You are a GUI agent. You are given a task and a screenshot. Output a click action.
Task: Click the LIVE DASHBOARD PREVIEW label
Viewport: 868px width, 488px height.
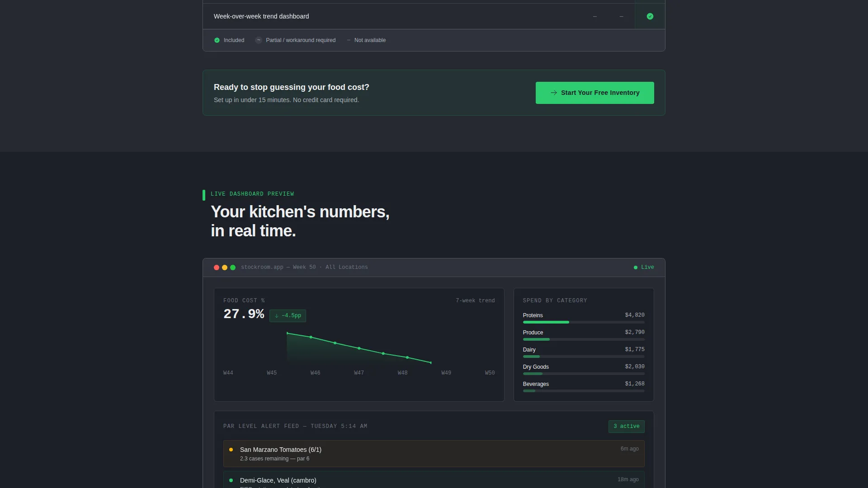pyautogui.click(x=252, y=194)
